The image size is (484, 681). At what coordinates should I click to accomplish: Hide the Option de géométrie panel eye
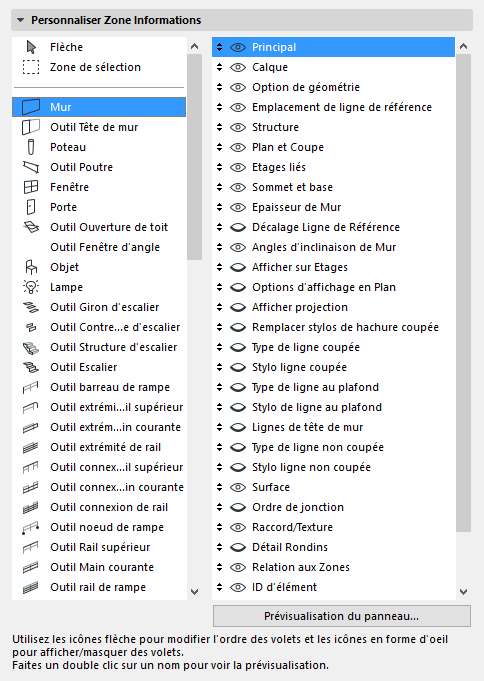[x=238, y=87]
